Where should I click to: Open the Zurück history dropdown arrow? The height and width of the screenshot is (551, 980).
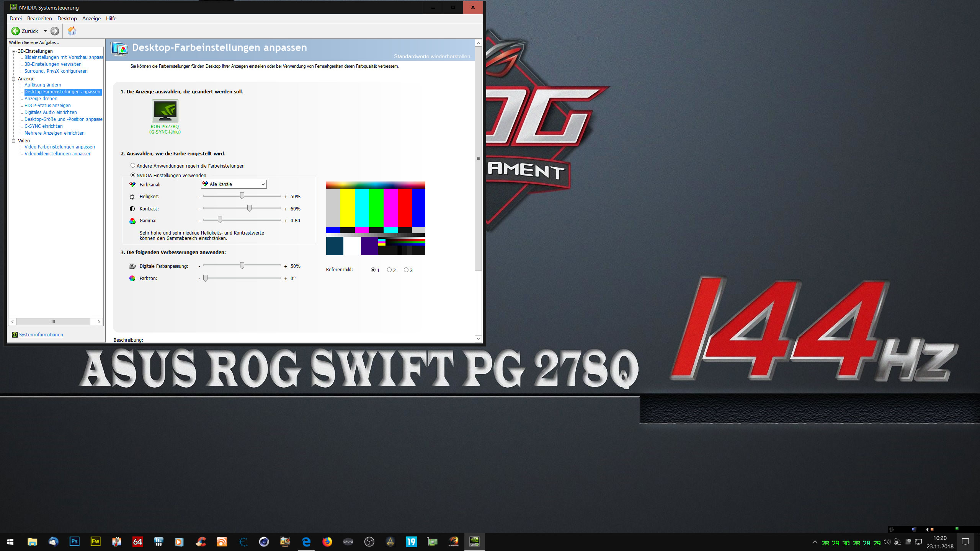[45, 31]
